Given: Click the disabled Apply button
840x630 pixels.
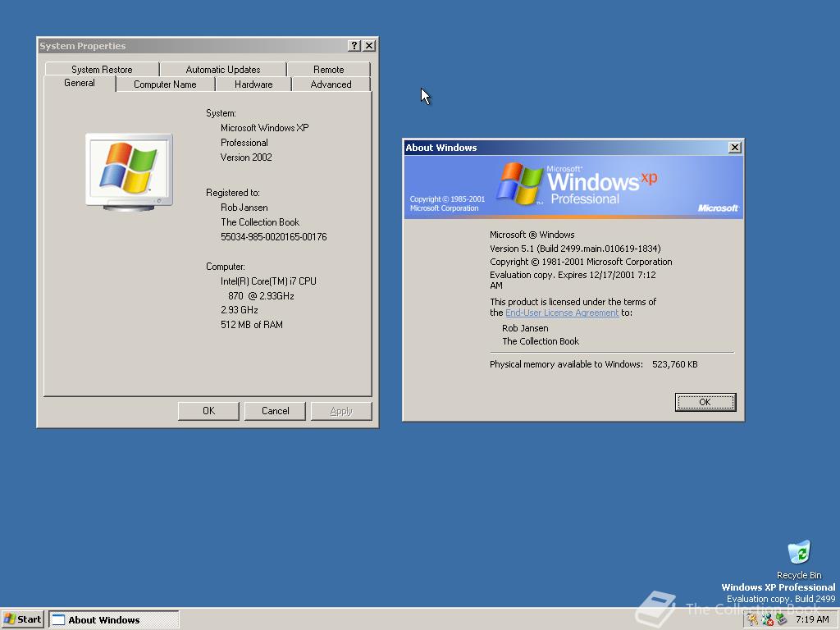Looking at the screenshot, I should coord(341,411).
